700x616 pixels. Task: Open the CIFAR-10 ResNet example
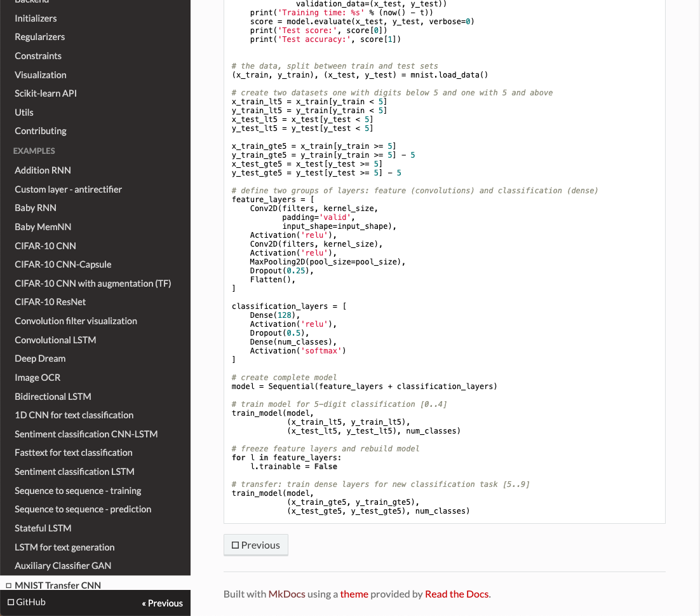pos(46,302)
